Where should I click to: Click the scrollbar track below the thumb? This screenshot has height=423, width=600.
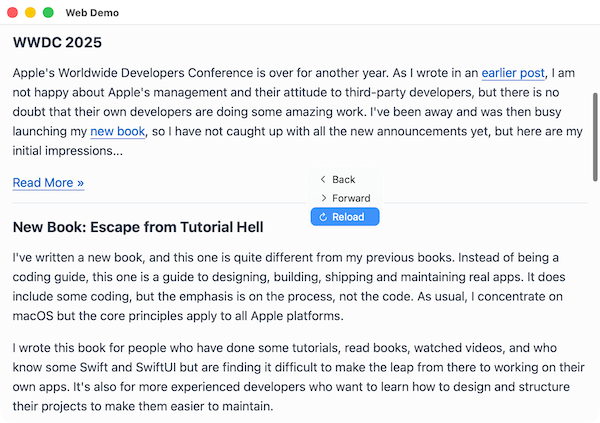click(595, 300)
